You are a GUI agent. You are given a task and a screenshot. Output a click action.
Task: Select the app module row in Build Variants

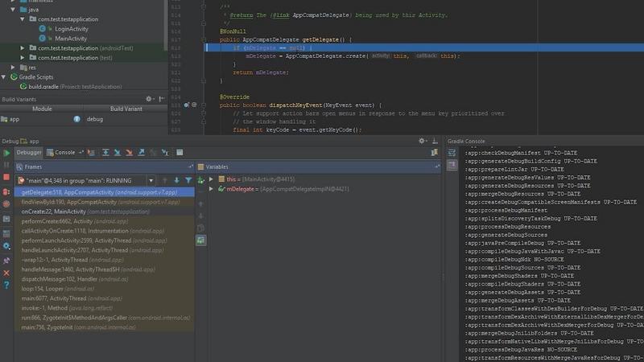[84, 119]
